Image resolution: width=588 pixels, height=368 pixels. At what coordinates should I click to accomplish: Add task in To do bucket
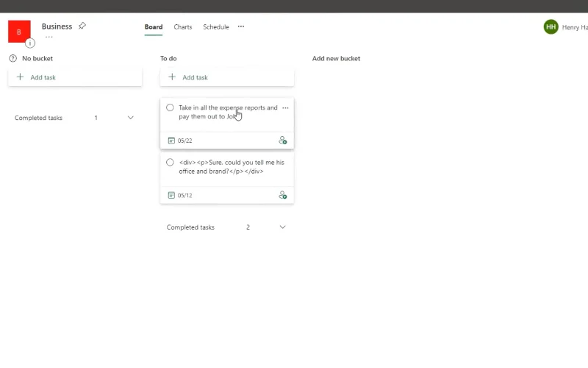point(227,77)
